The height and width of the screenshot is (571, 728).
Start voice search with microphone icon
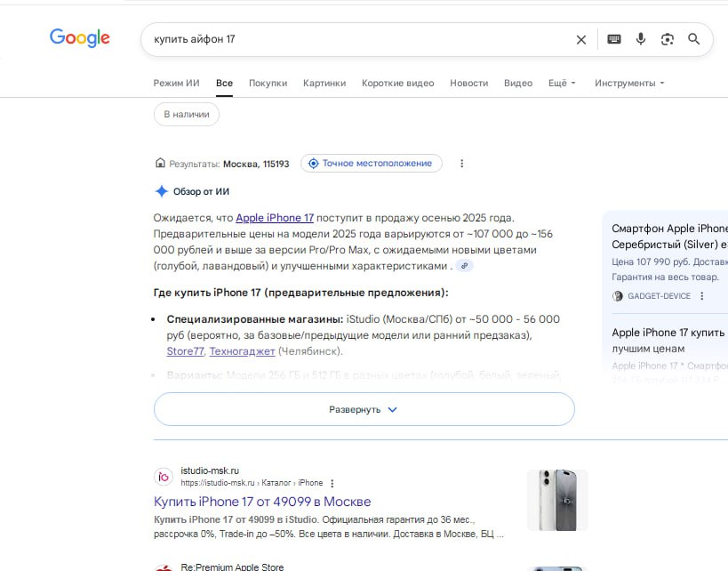(x=640, y=39)
